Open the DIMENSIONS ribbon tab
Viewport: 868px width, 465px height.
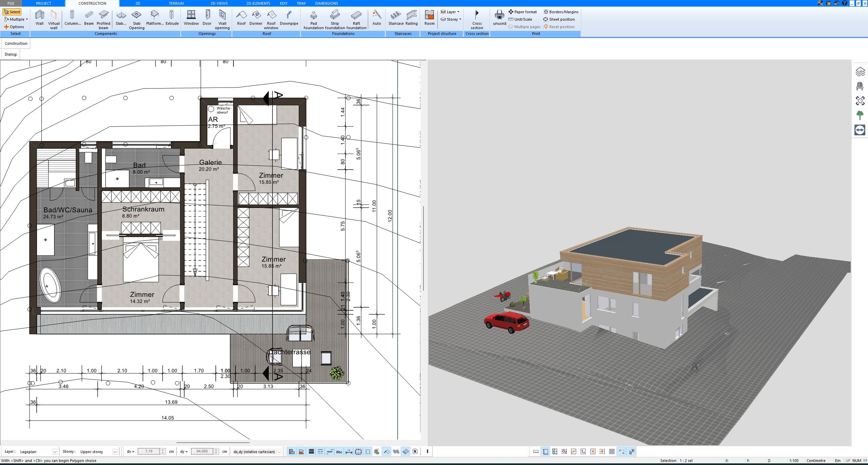(x=326, y=3)
